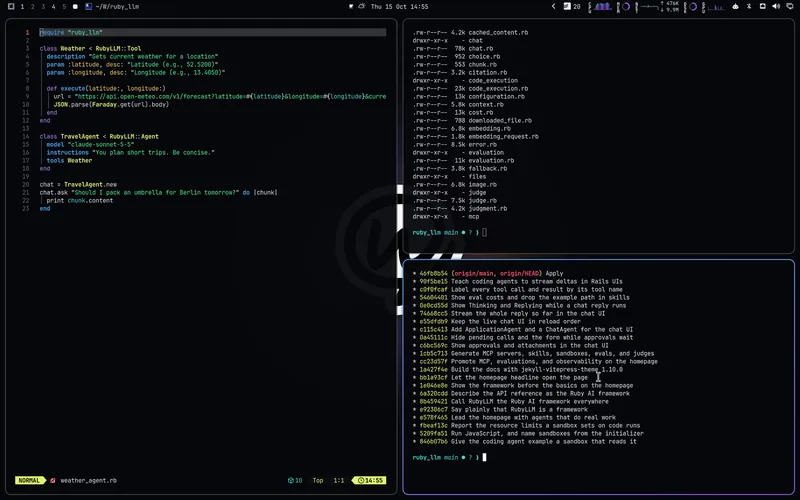800x500 pixels.
Task: Click the mcp directory entry
Action: click(473, 217)
